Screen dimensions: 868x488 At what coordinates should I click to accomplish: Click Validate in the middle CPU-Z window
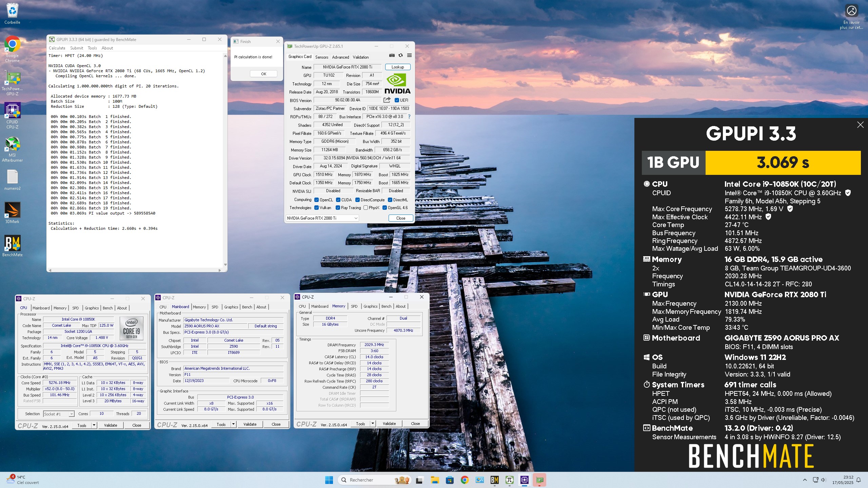click(x=250, y=424)
